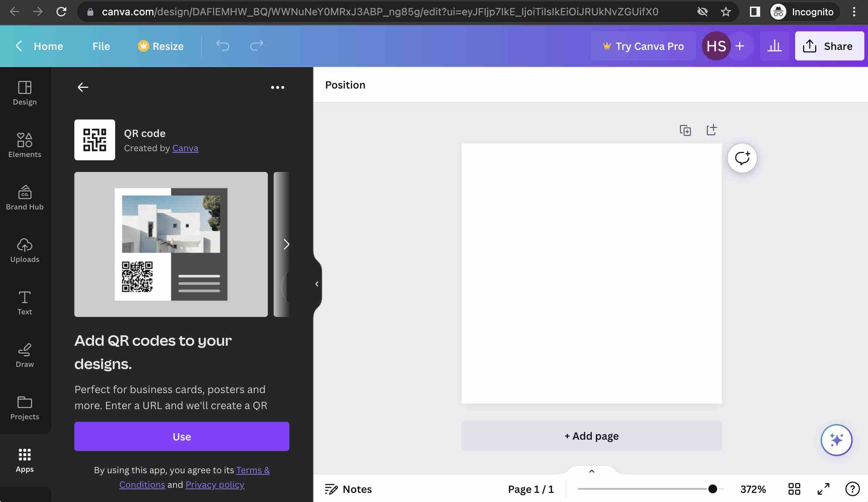Image resolution: width=868 pixels, height=502 pixels.
Task: Open the Privacy policy link
Action: (x=215, y=485)
